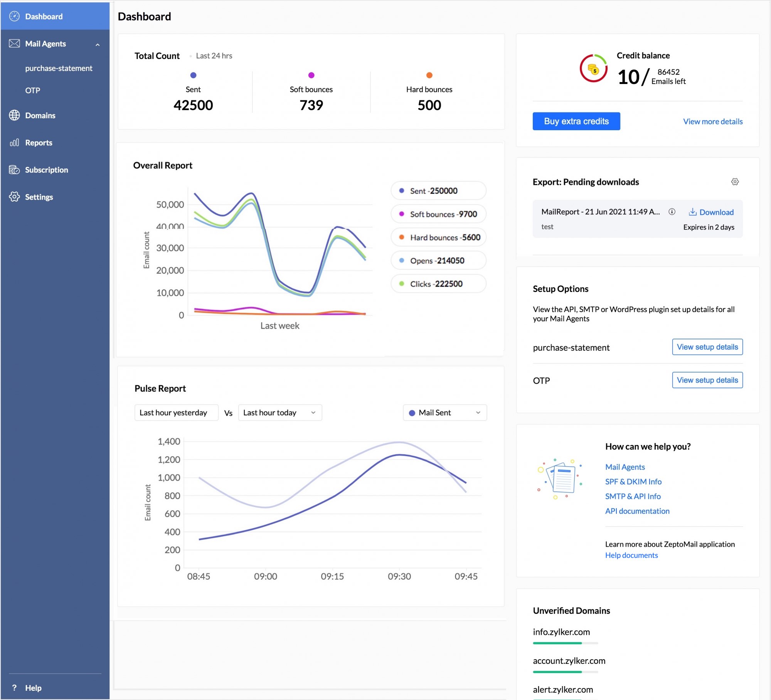The height and width of the screenshot is (700, 771).
Task: Select the OTP mail agent in sidebar
Action: coord(33,90)
